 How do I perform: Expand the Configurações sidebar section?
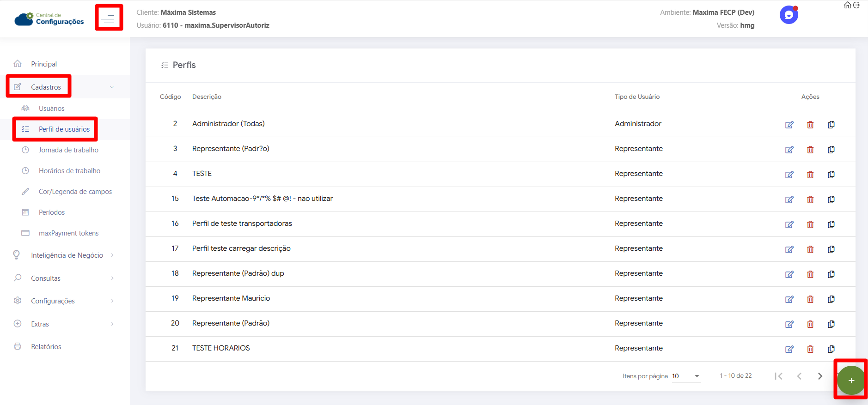click(x=53, y=301)
